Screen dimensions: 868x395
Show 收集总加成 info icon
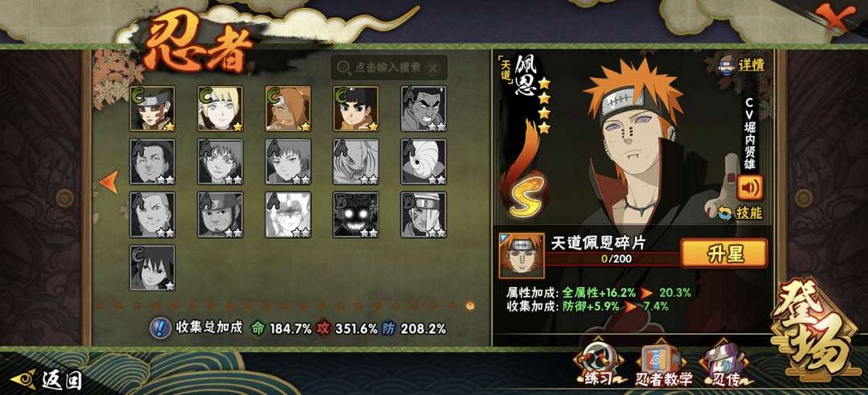click(x=161, y=328)
